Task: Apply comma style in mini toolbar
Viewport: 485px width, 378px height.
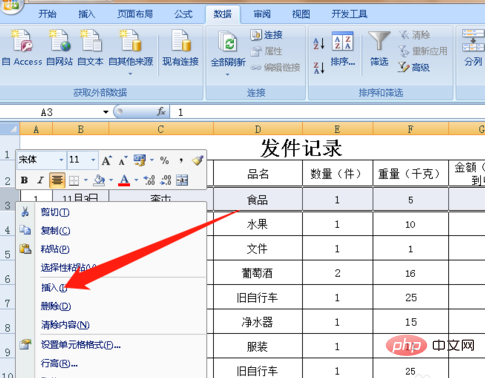Action: 181,160
